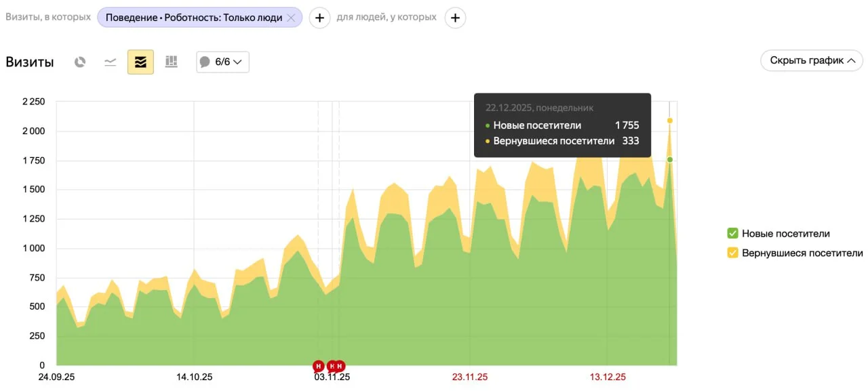The width and height of the screenshot is (868, 391).
Task: Click the 'Визиты' chart heading
Action: pos(30,62)
